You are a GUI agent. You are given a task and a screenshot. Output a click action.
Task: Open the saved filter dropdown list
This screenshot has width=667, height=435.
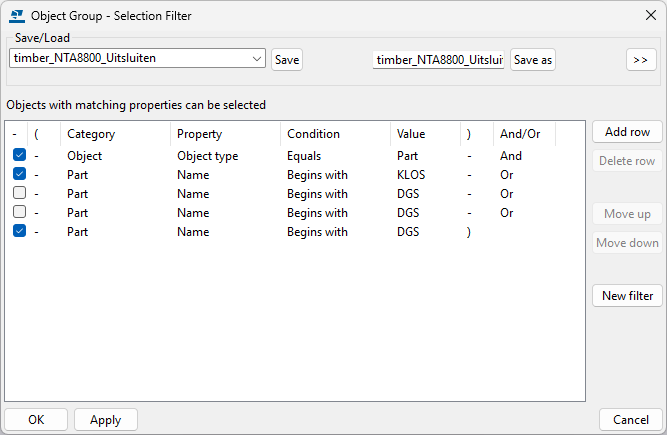pyautogui.click(x=257, y=59)
